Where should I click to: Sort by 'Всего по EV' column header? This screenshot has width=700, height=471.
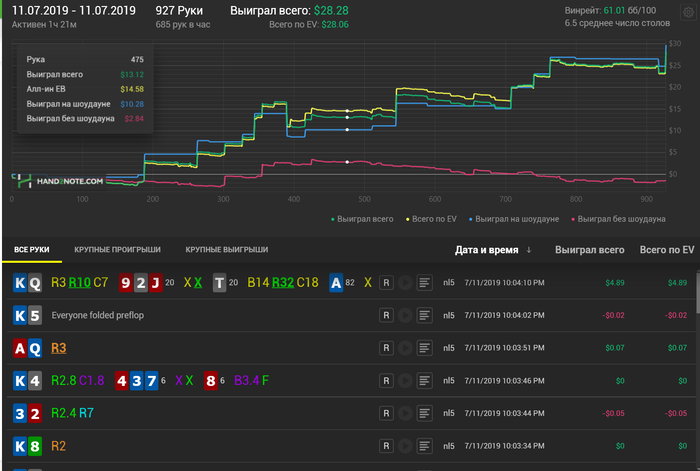666,249
